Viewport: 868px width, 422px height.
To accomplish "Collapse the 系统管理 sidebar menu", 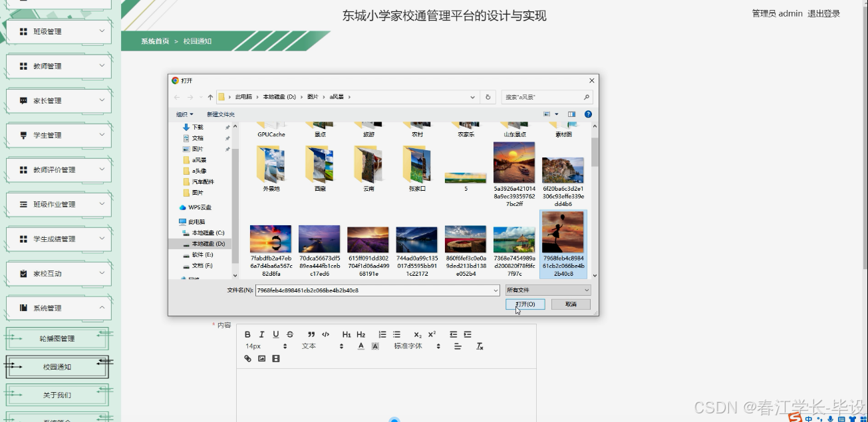I will tap(59, 308).
